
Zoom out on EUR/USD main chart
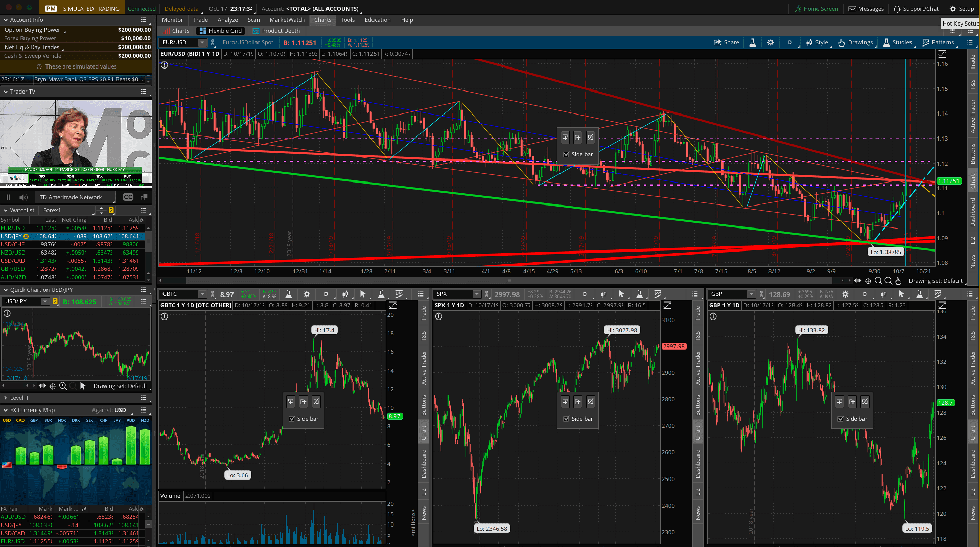[889, 281]
